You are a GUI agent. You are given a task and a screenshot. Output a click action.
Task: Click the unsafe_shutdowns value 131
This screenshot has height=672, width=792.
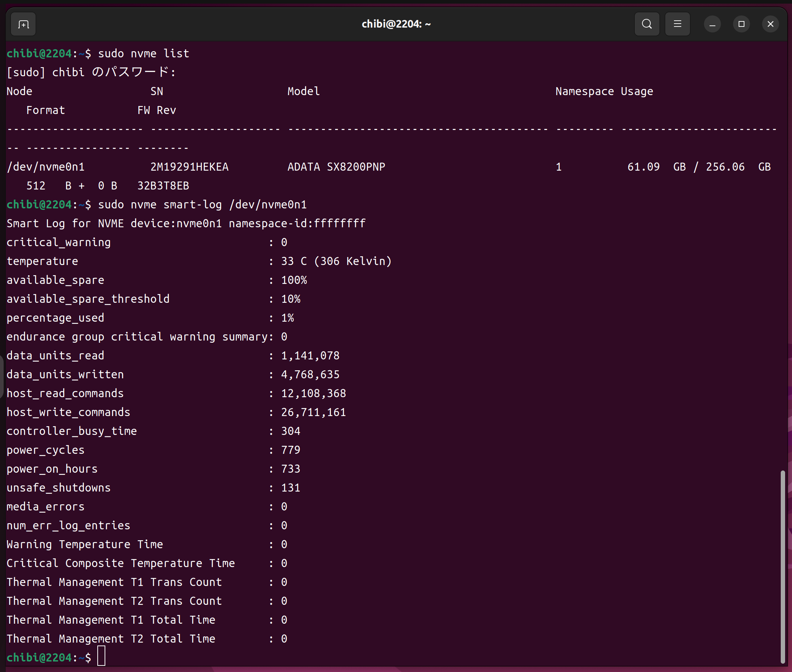290,488
